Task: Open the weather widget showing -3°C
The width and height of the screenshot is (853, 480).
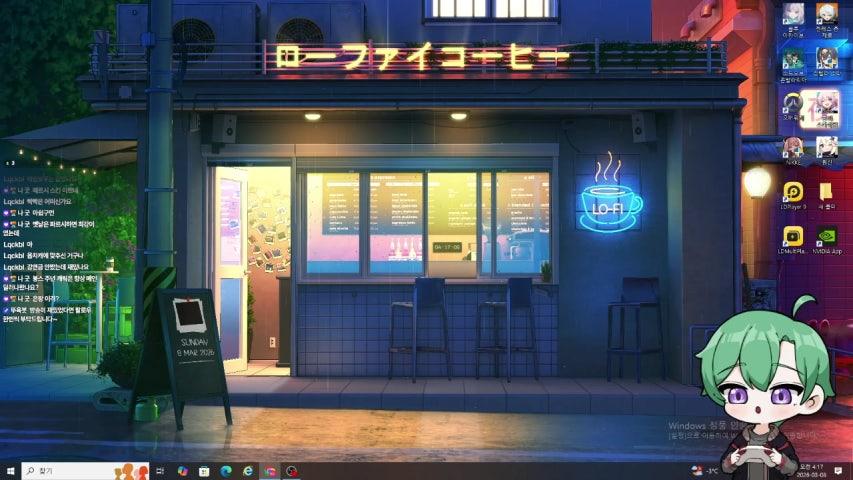Action: point(704,471)
